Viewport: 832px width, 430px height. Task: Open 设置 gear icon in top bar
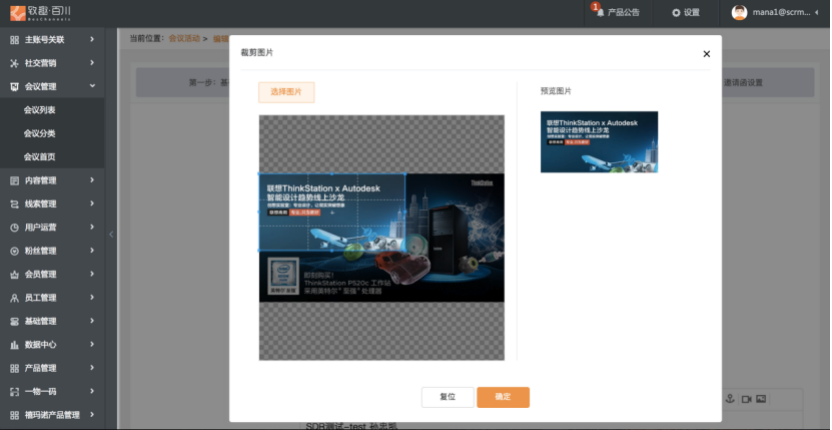676,13
